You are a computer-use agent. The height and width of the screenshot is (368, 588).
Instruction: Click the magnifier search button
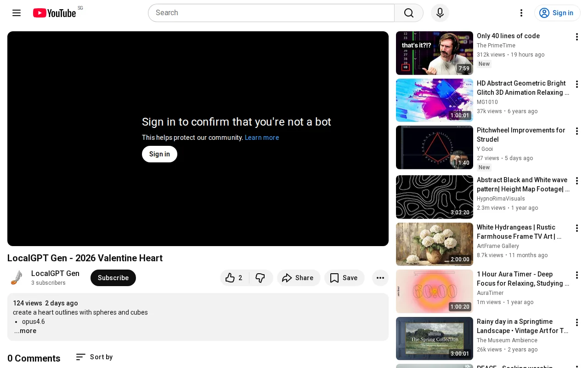409,13
